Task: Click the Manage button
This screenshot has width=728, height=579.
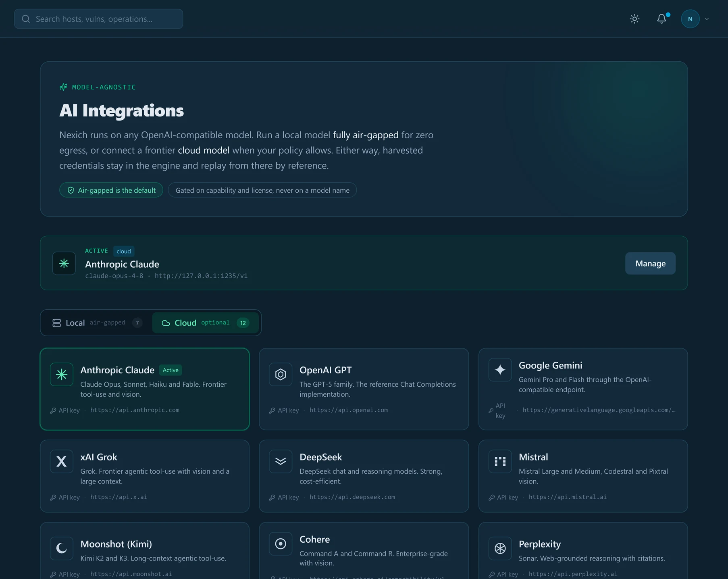Action: (x=650, y=263)
